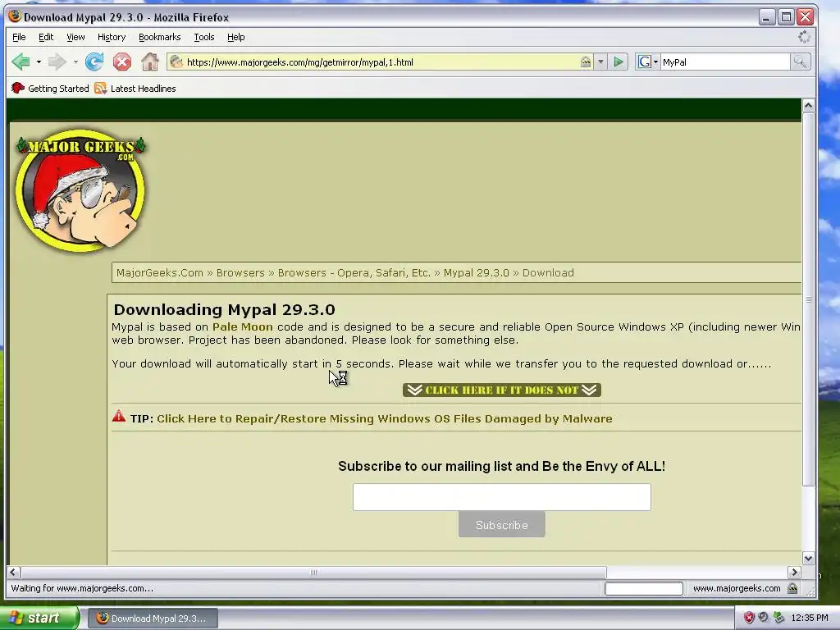This screenshot has width=840, height=630.
Task: Click the green Go arrow button
Action: click(619, 62)
